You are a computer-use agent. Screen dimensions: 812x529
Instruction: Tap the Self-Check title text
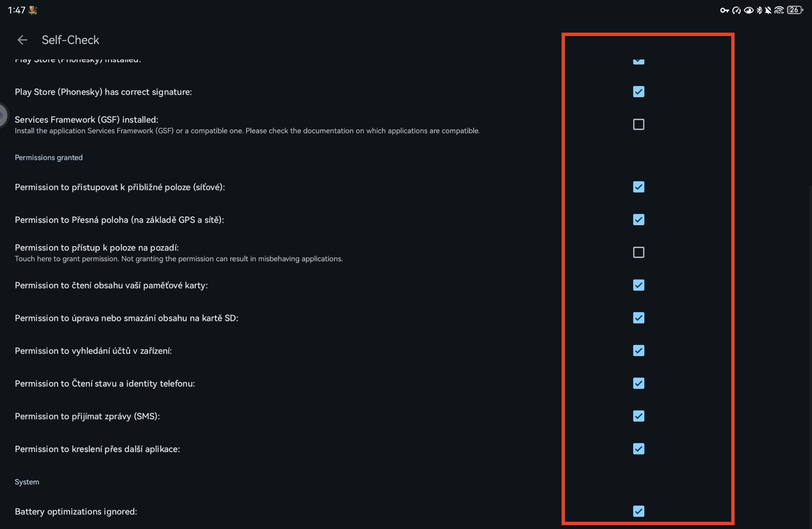pos(71,40)
